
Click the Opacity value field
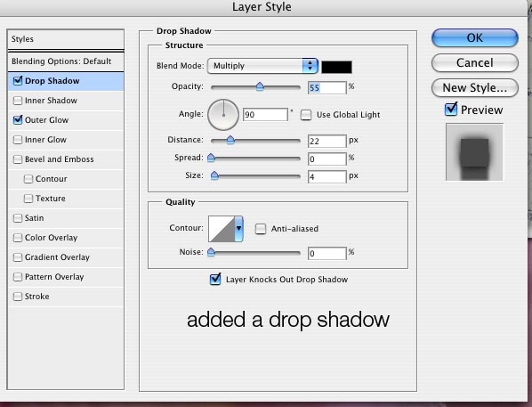(327, 87)
